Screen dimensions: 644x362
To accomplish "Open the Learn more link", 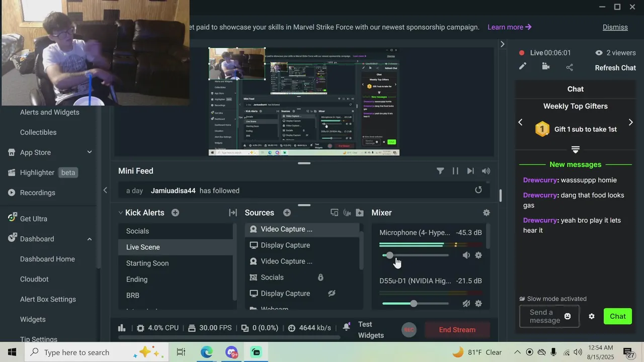I will point(509,27).
